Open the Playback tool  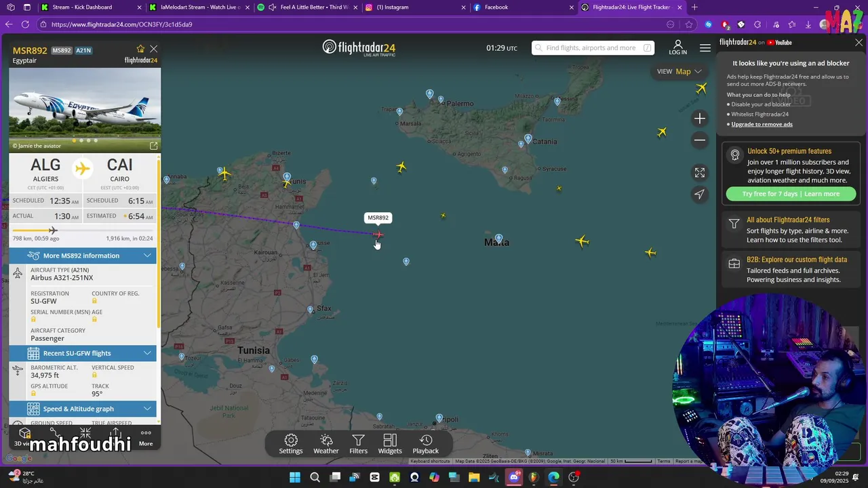[x=426, y=444]
